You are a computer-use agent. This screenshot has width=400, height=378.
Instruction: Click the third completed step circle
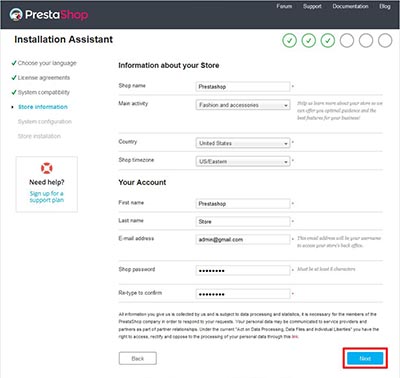[x=328, y=40]
